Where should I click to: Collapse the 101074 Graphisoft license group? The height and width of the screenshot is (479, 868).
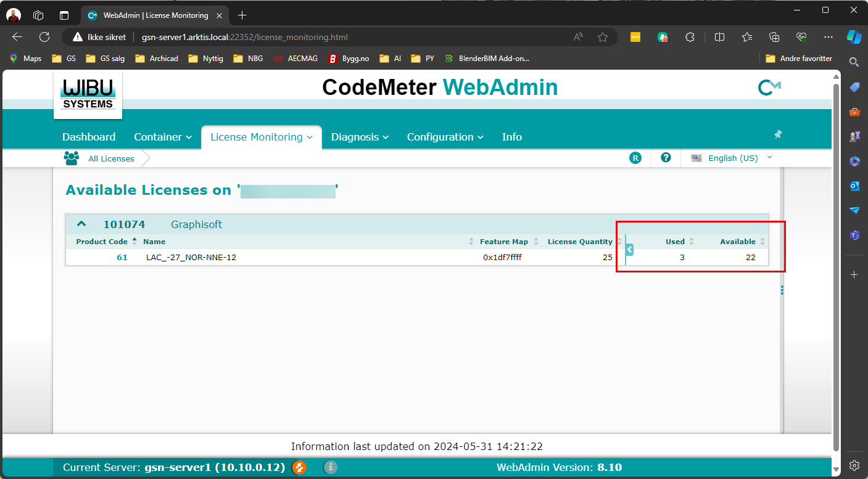coord(81,224)
